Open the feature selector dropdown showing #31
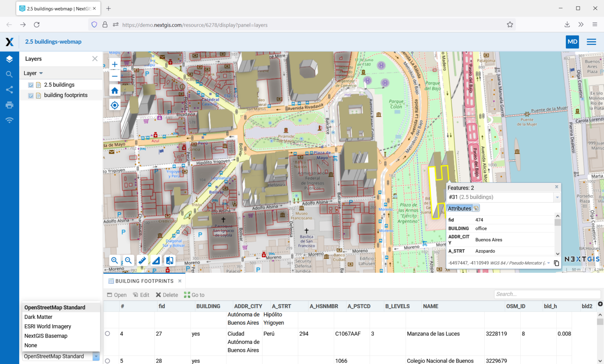The width and height of the screenshot is (604, 364). pyautogui.click(x=557, y=197)
